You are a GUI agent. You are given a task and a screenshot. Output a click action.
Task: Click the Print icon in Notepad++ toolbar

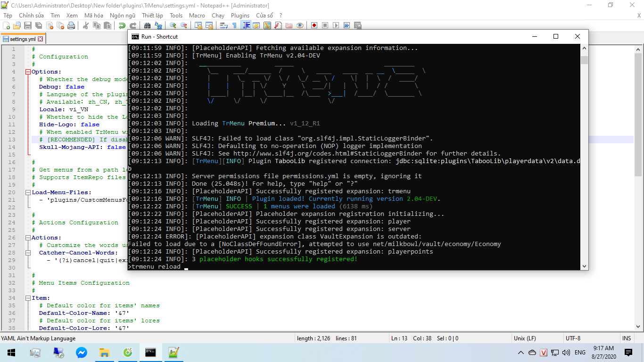tap(71, 25)
